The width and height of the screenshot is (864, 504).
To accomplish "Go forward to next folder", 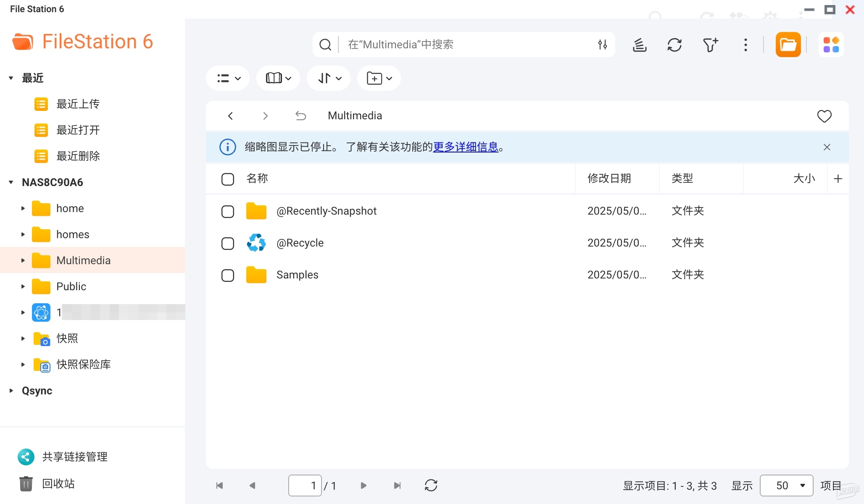I will point(265,115).
